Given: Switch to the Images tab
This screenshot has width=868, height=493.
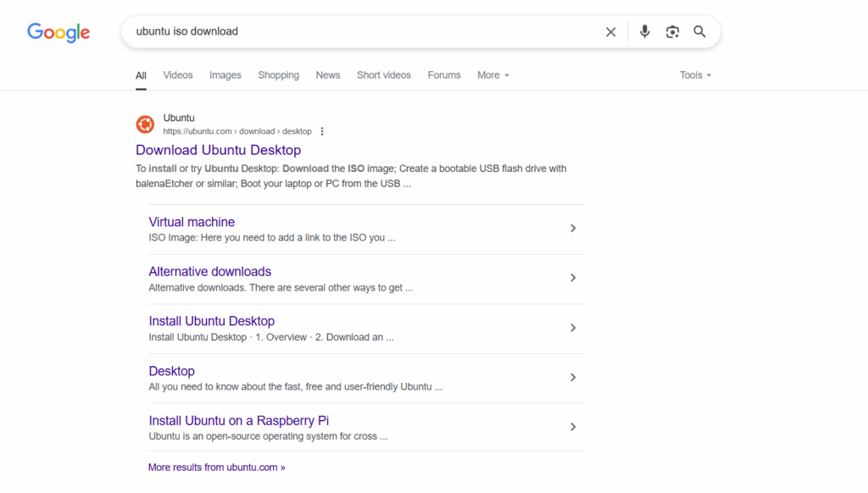Looking at the screenshot, I should click(x=225, y=75).
